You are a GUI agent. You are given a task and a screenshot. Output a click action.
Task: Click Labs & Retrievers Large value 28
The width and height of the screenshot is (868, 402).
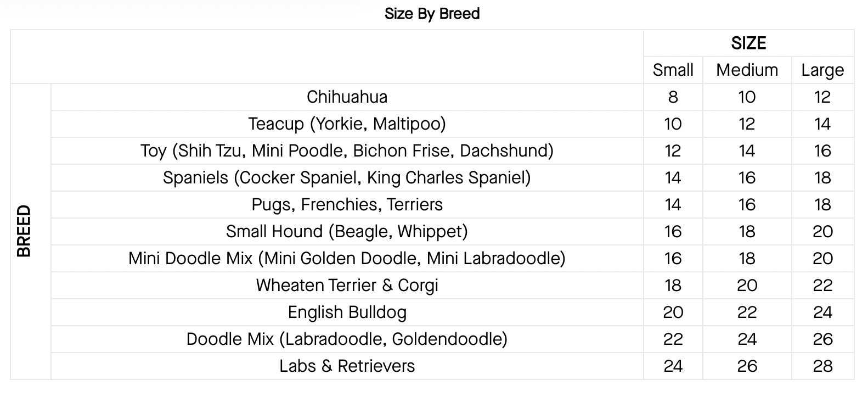822,366
